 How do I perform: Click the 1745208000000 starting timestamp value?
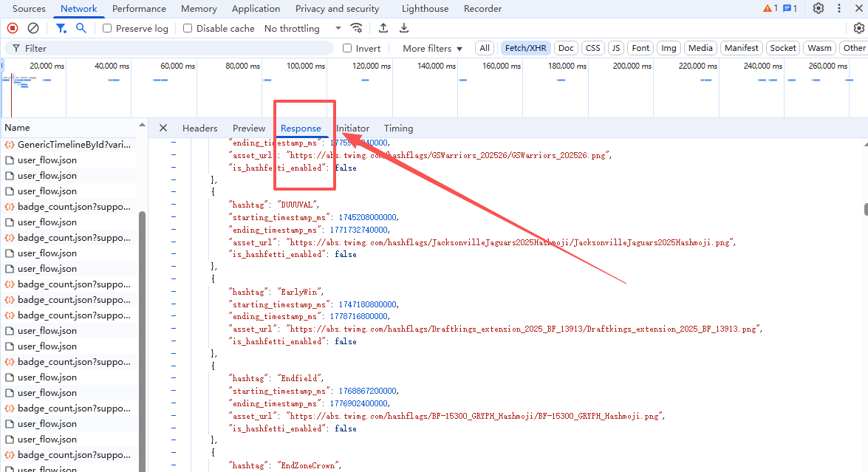tap(368, 217)
